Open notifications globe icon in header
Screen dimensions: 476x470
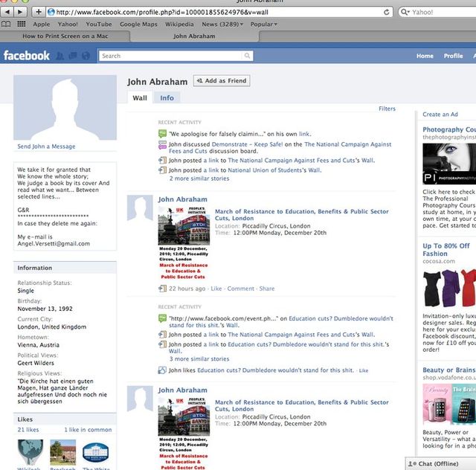(x=86, y=56)
